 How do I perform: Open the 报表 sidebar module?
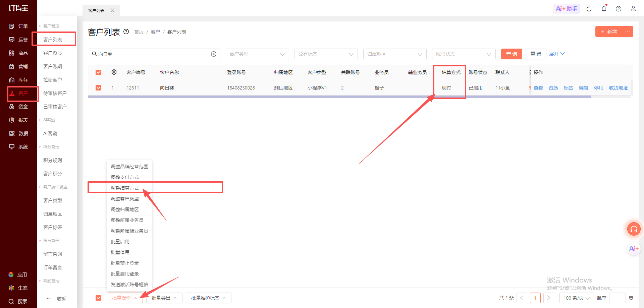coord(18,120)
